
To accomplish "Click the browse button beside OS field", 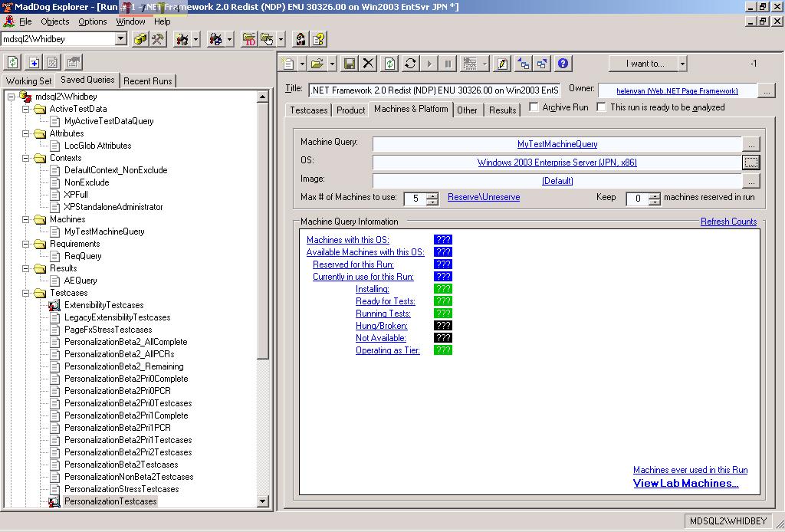I will coord(751,163).
